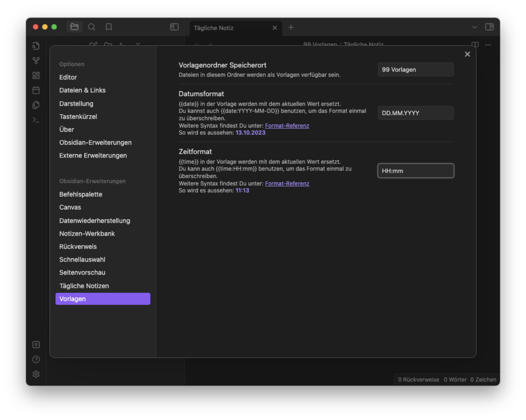Add a new tab with plus icon

291,27
